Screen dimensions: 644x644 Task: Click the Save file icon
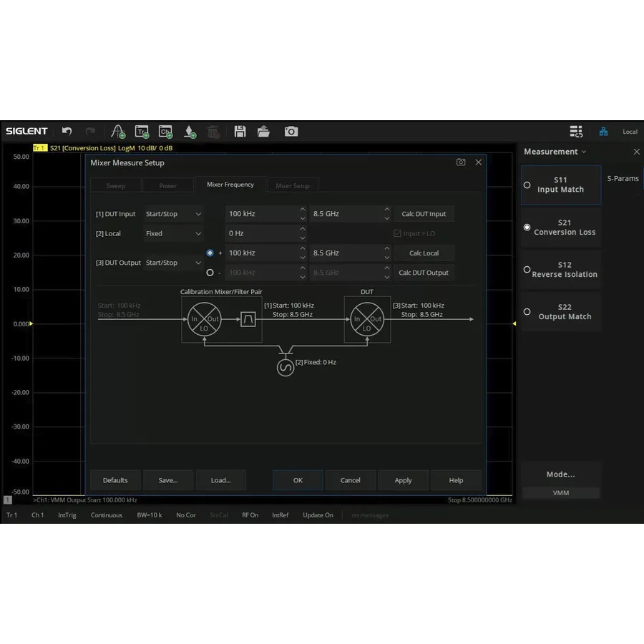tap(240, 131)
